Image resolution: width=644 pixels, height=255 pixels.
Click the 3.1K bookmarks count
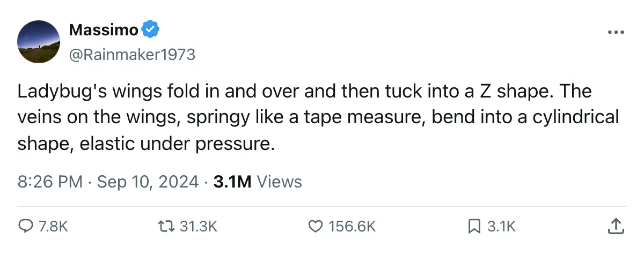(x=501, y=227)
